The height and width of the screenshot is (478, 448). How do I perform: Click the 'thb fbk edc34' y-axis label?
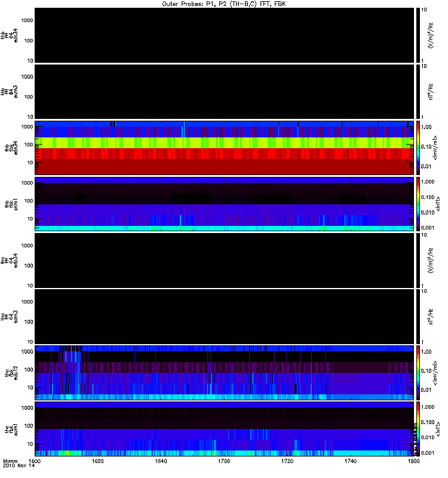coord(11,148)
